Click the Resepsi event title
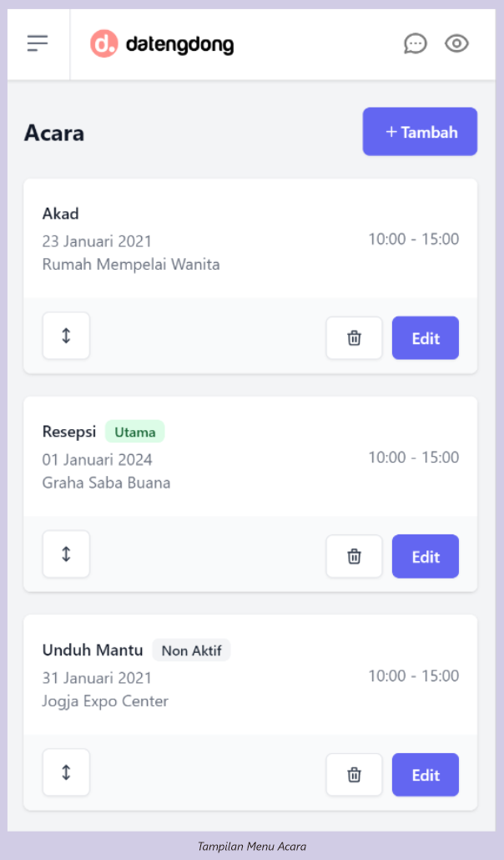504x860 pixels. (68, 432)
